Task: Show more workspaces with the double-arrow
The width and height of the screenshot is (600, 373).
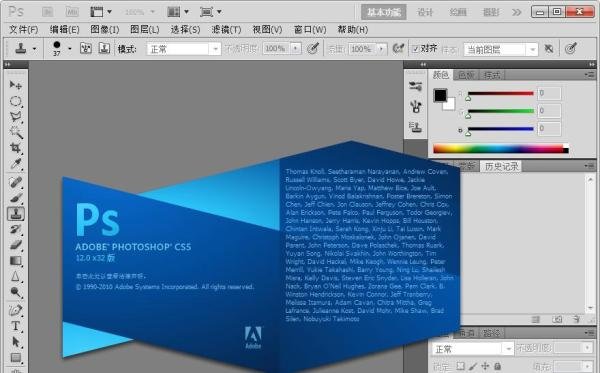Action: coord(516,12)
